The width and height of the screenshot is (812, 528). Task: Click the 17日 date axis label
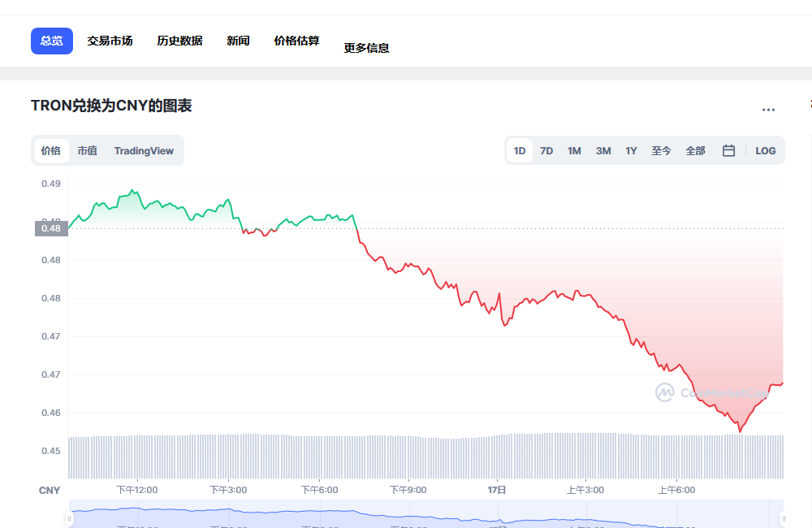(497, 490)
